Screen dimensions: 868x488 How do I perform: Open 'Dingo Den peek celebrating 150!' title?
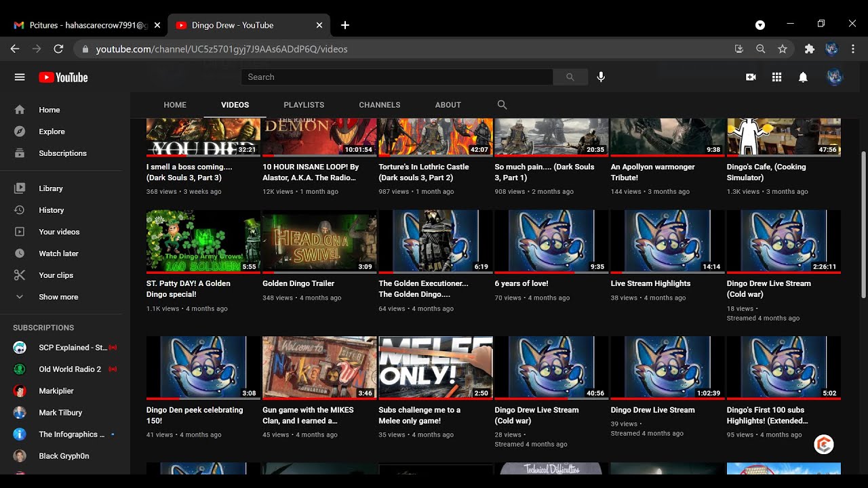point(195,415)
